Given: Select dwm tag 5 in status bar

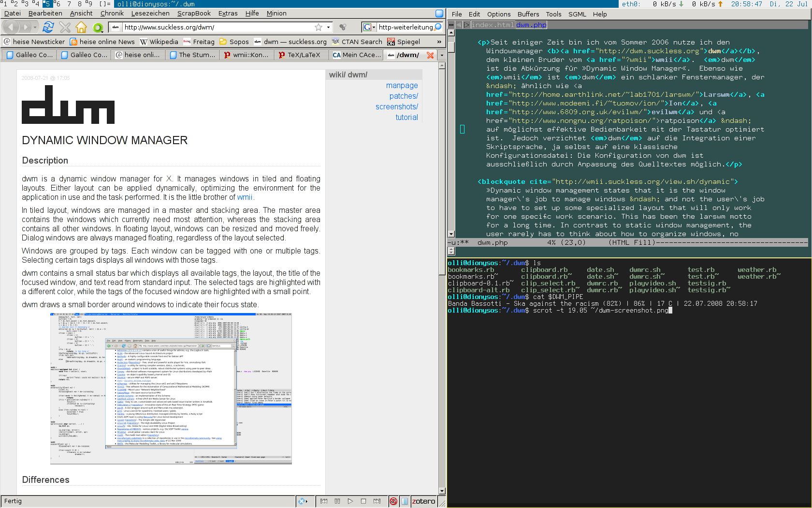Looking at the screenshot, I should pyautogui.click(x=47, y=3).
